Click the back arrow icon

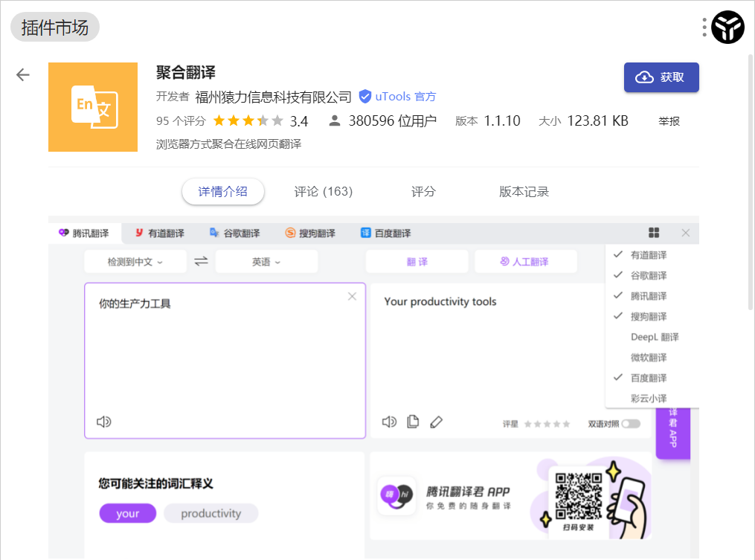point(23,74)
